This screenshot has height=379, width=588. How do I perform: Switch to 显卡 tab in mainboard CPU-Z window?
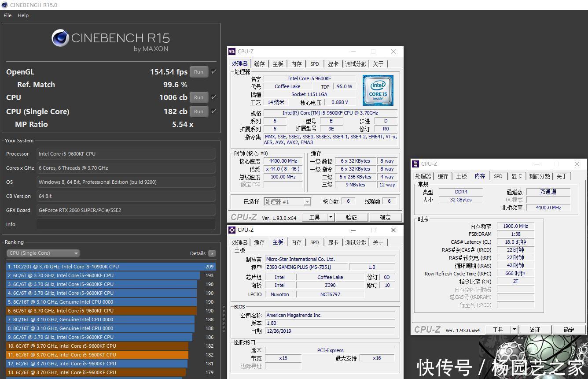coord(333,242)
